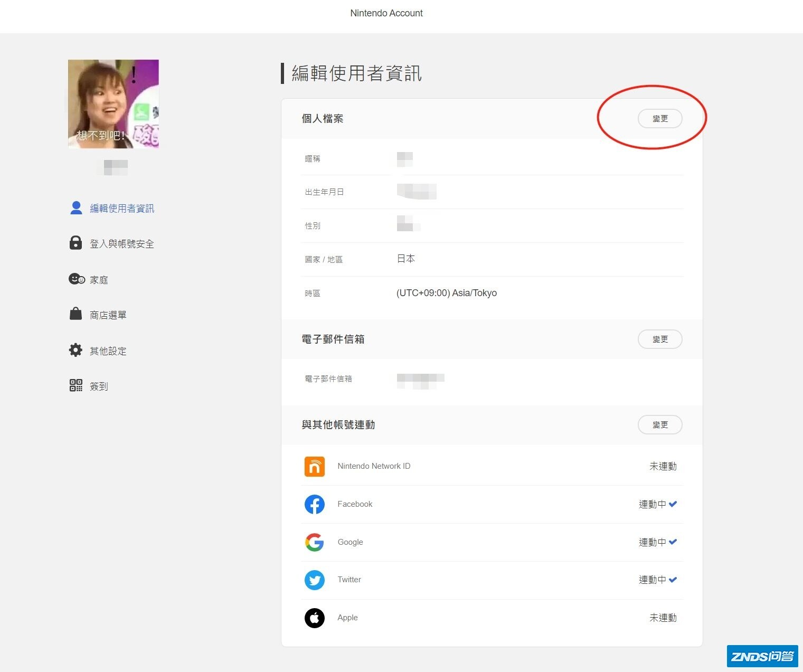The image size is (803, 672).
Task: Click the blue checkmark beside Twitter status
Action: click(673, 580)
